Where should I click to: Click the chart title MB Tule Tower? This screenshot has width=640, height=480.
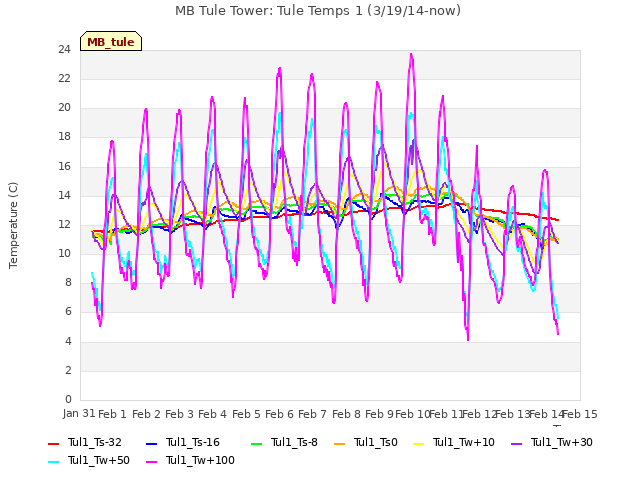[x=318, y=11]
